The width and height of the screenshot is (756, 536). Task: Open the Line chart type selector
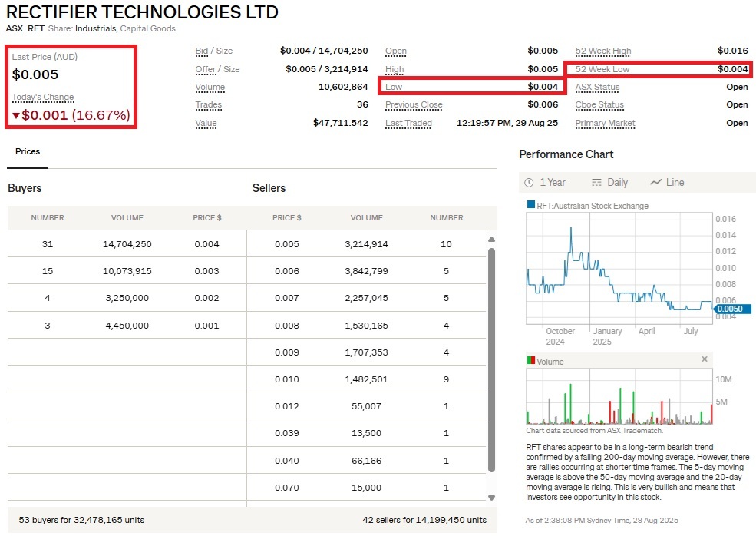tap(666, 182)
